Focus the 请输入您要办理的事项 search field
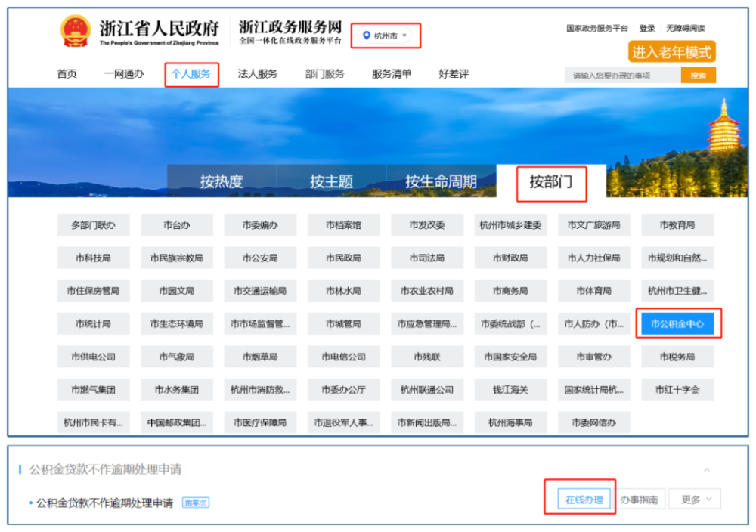Screen dimensions: 756x532 tap(622, 75)
